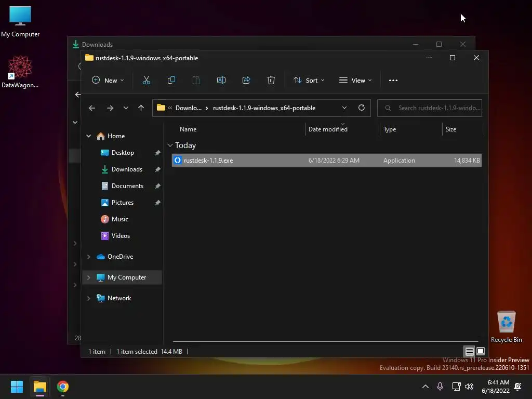
Task: Collapse the Today file group
Action: 170,145
